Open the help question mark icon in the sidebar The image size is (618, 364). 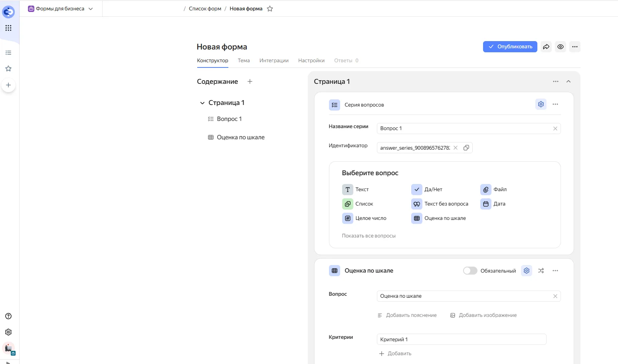point(8,316)
